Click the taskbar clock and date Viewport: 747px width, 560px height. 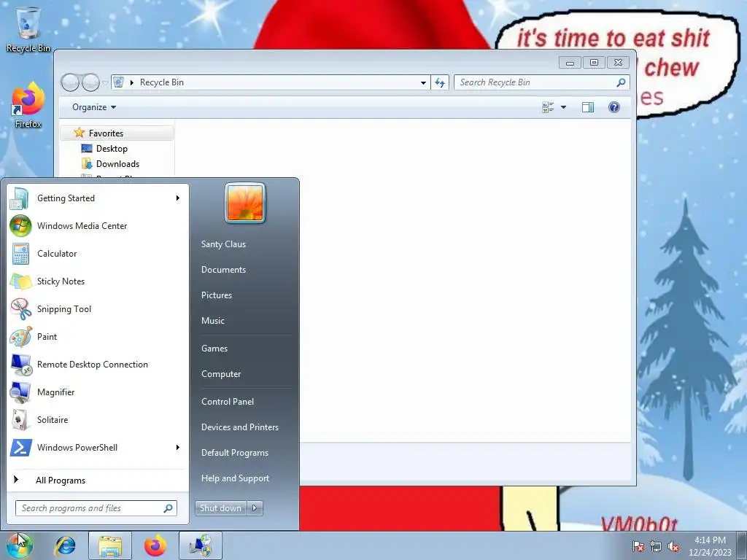pos(710,546)
